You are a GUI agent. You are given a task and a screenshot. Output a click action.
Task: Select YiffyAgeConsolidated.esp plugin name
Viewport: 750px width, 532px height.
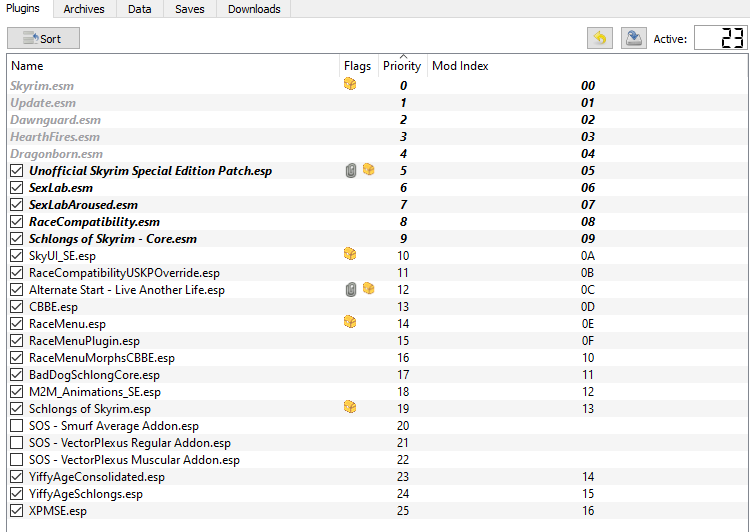pyautogui.click(x=97, y=477)
